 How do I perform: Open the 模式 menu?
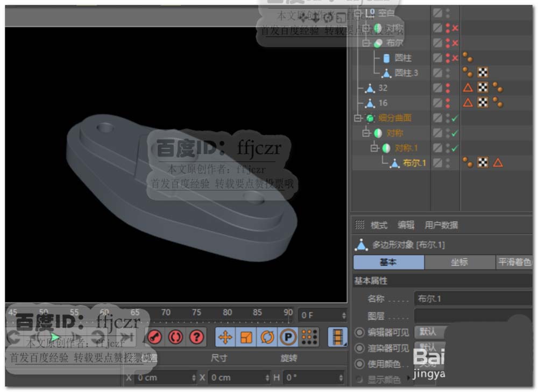pos(379,225)
